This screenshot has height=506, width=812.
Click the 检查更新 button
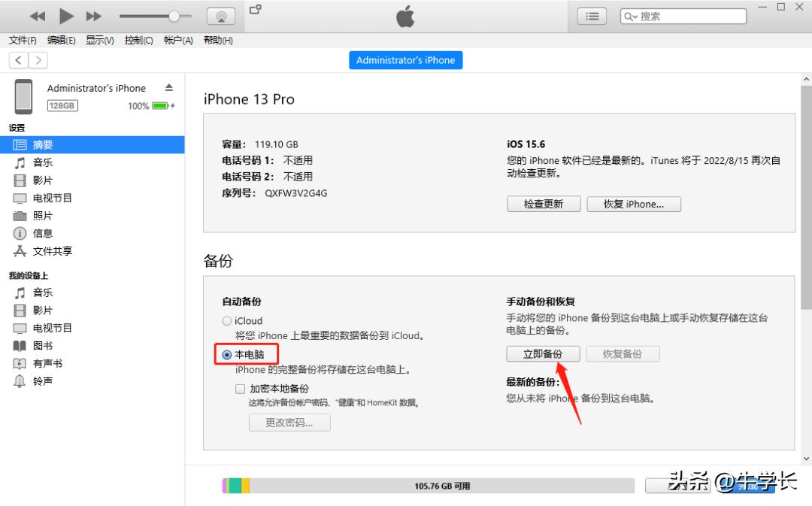(x=543, y=204)
